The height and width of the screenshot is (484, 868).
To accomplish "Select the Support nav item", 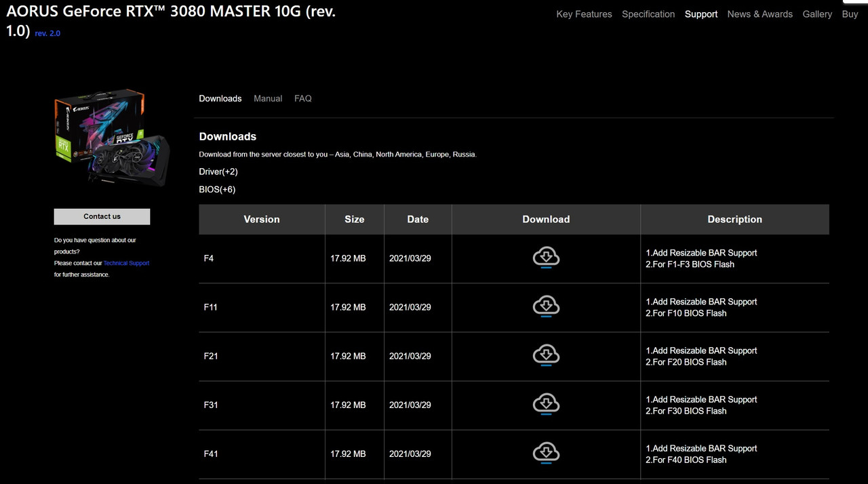I will pyautogui.click(x=701, y=14).
